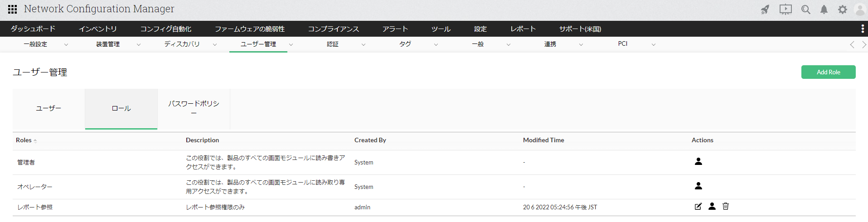Switch to the ユーザー tab

click(x=48, y=108)
